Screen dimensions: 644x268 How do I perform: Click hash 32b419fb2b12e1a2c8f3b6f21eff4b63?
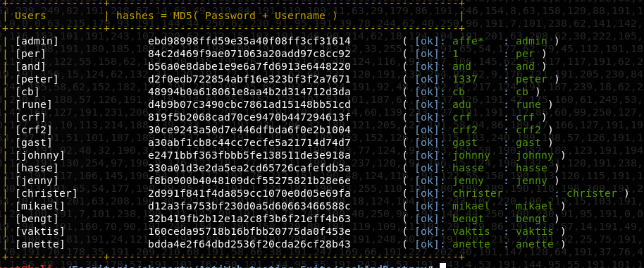(x=249, y=219)
